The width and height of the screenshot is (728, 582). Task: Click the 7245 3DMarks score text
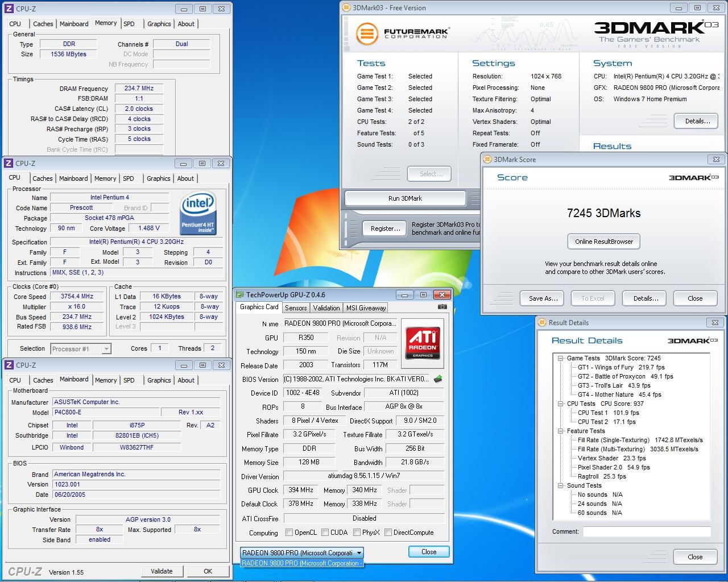[603, 213]
